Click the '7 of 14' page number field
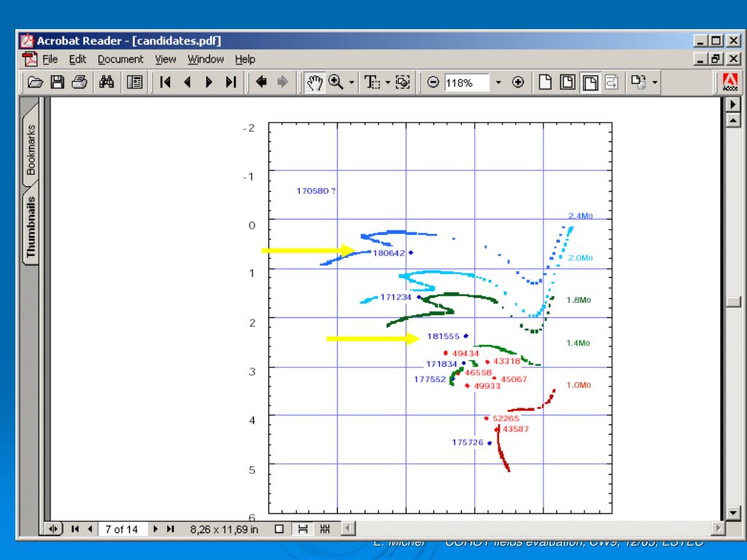Viewport: 747px width, 560px height. pos(122,529)
